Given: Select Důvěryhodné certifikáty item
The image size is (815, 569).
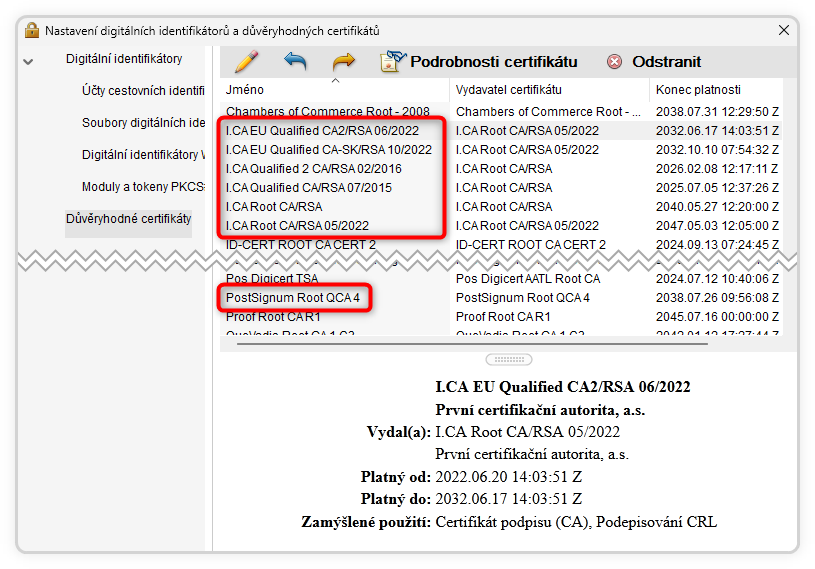Looking at the screenshot, I should coord(128,219).
